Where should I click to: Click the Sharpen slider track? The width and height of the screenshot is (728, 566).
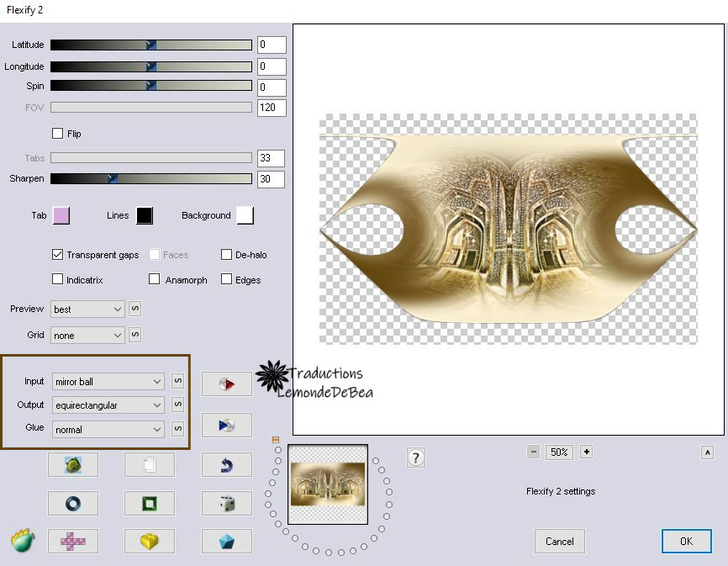[x=150, y=178]
